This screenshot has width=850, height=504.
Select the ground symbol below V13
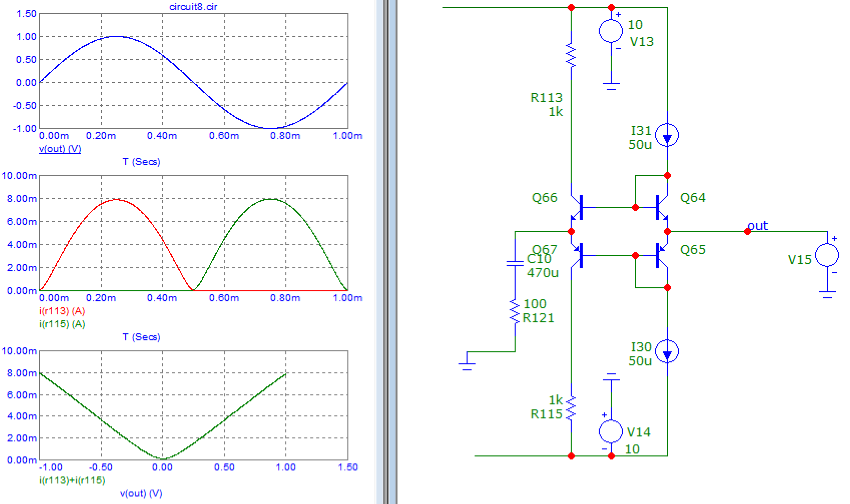tap(611, 86)
